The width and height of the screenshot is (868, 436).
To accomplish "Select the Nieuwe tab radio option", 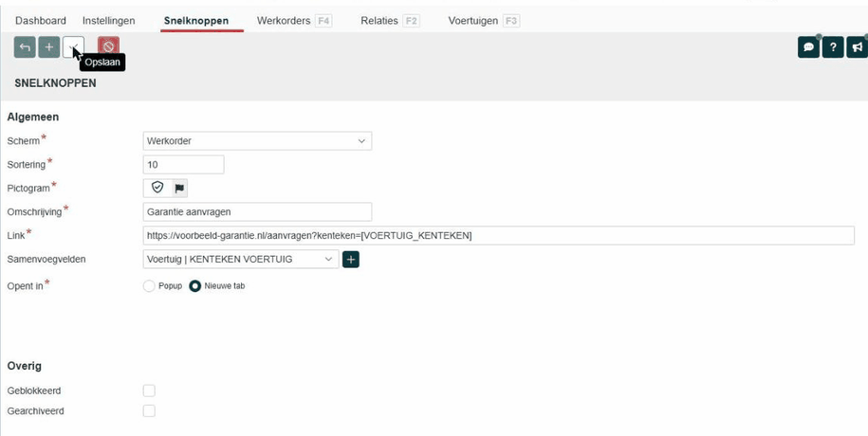I will 194,286.
